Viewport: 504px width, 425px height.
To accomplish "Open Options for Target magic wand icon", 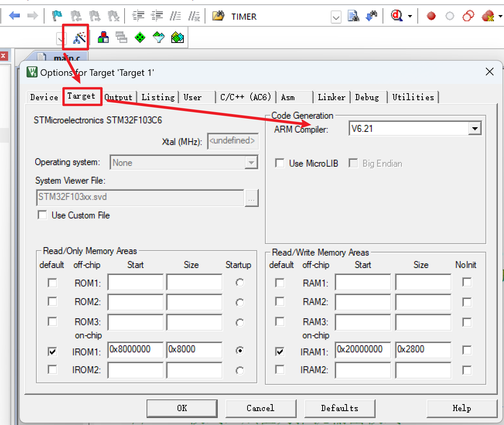I will click(80, 38).
